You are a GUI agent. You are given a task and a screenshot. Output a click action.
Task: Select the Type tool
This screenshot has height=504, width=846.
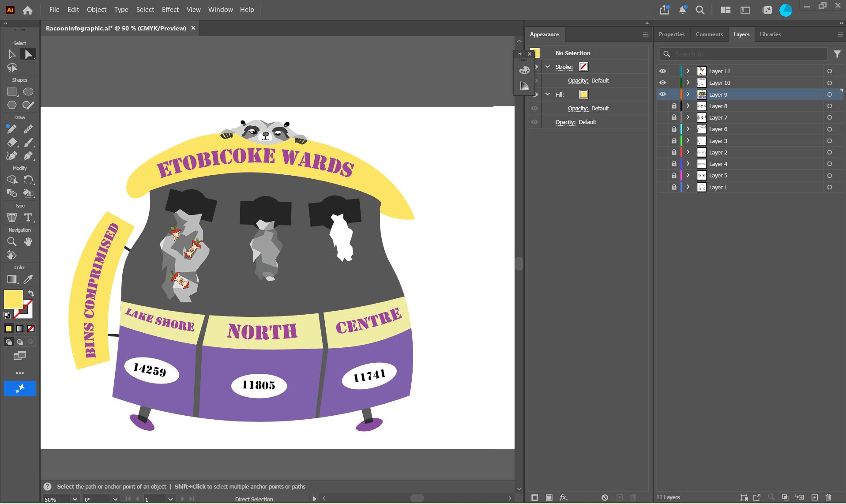(28, 218)
